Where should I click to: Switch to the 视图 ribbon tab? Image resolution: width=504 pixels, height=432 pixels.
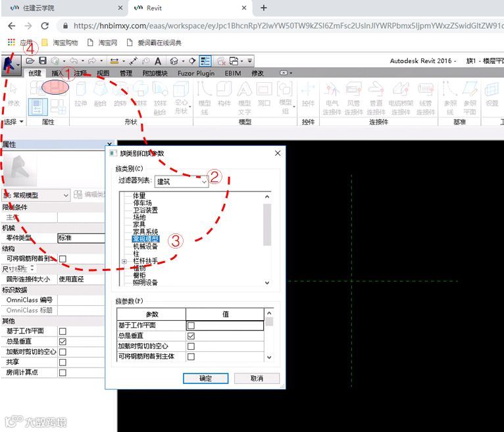103,73
